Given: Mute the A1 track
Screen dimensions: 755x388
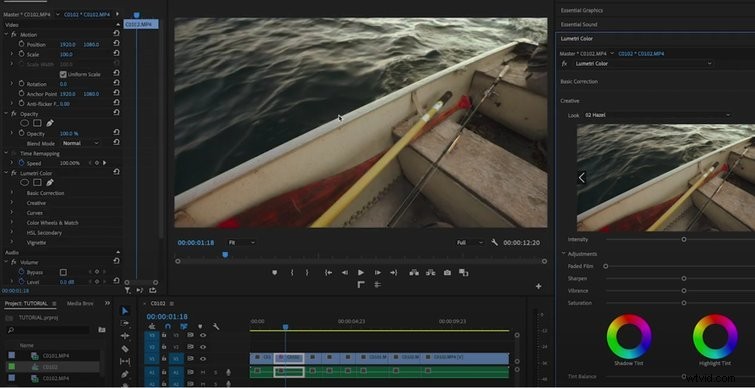Looking at the screenshot, I should point(203,372).
